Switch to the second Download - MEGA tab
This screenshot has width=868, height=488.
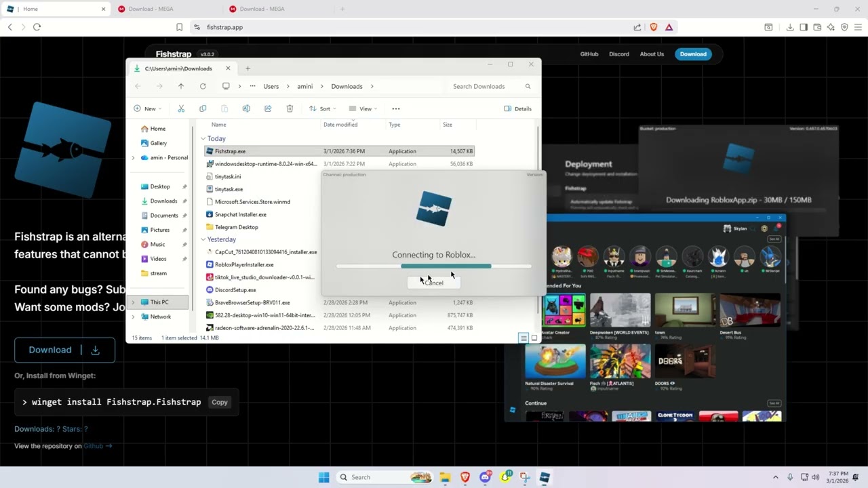277,9
